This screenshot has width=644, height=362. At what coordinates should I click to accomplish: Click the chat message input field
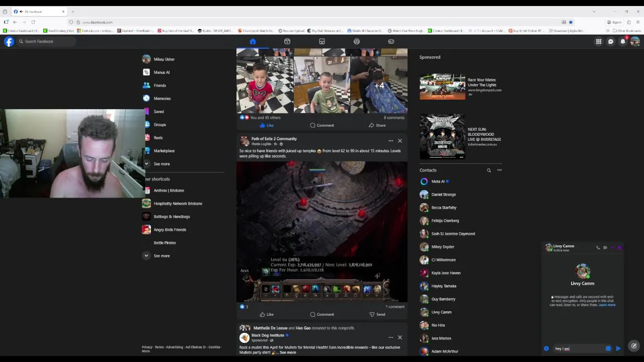[578, 348]
